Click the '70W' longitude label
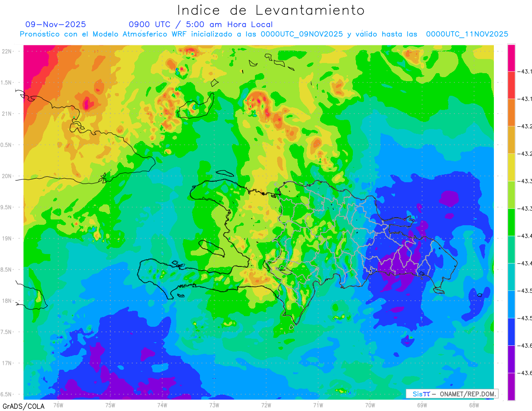 tap(370, 405)
